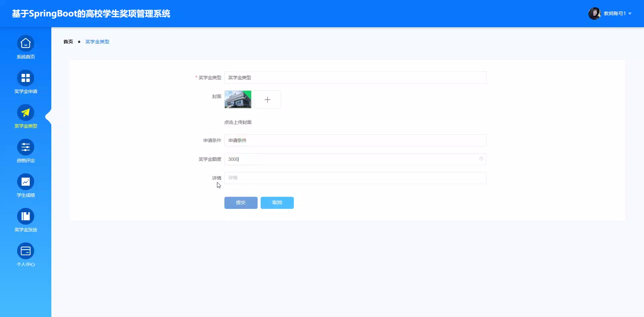Open the 奖学金申请 grid icon

click(x=25, y=78)
